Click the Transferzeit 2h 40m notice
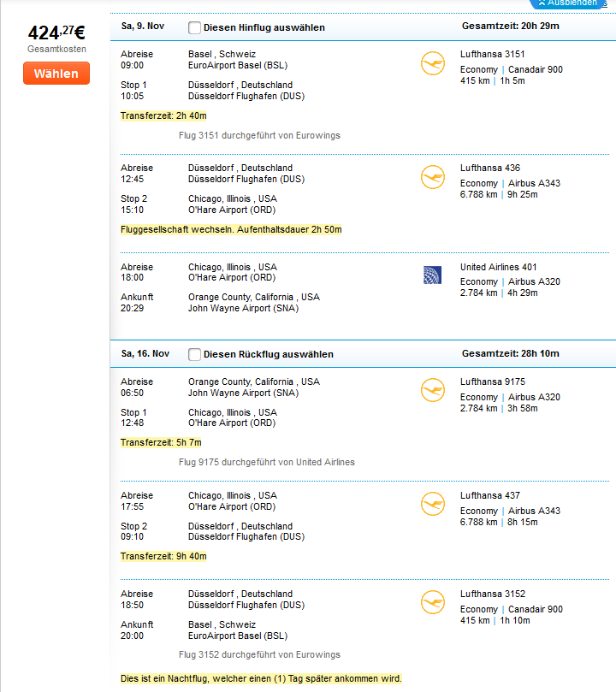Screen dimensions: 616x692 [163, 115]
